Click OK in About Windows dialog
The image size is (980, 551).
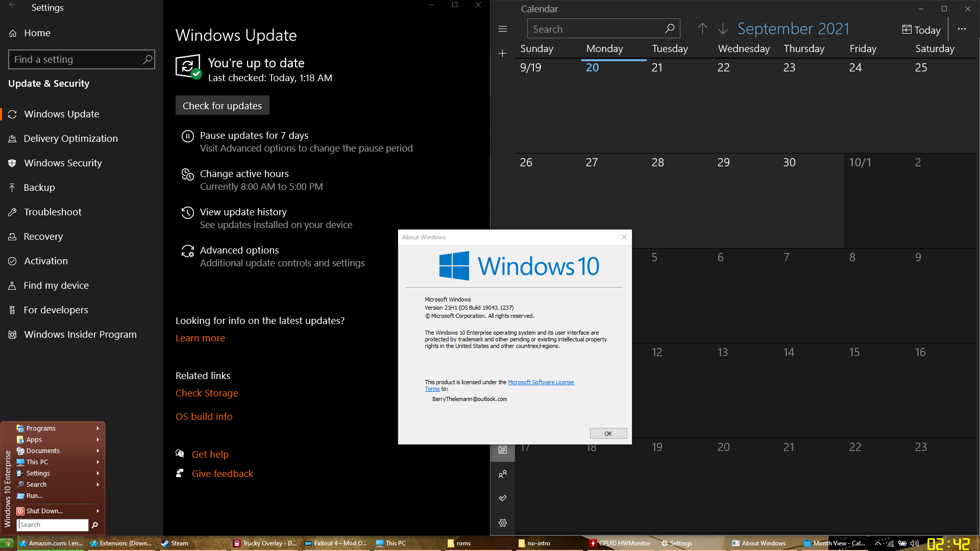608,434
